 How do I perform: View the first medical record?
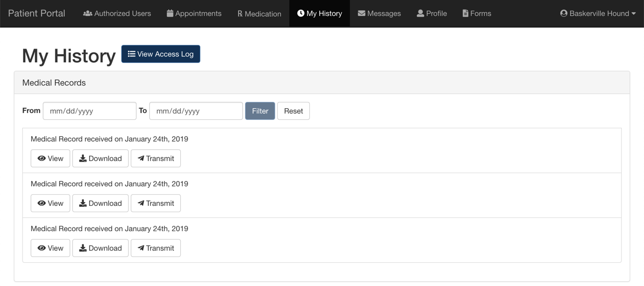pos(51,158)
